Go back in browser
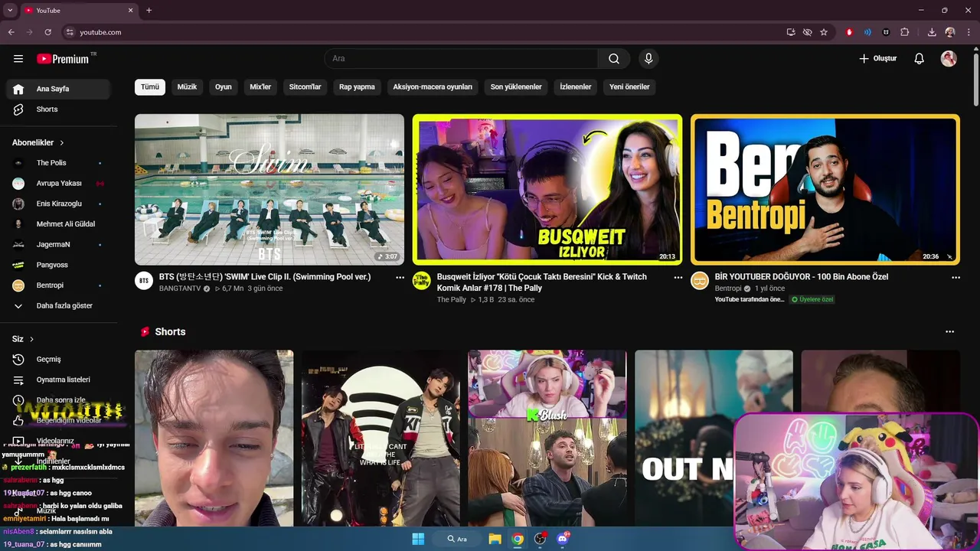Image resolution: width=980 pixels, height=551 pixels. pyautogui.click(x=11, y=32)
